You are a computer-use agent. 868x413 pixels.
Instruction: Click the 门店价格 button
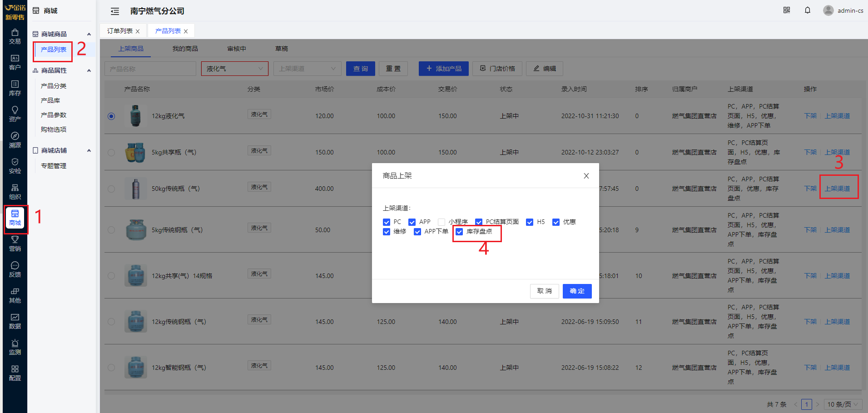tap(497, 69)
